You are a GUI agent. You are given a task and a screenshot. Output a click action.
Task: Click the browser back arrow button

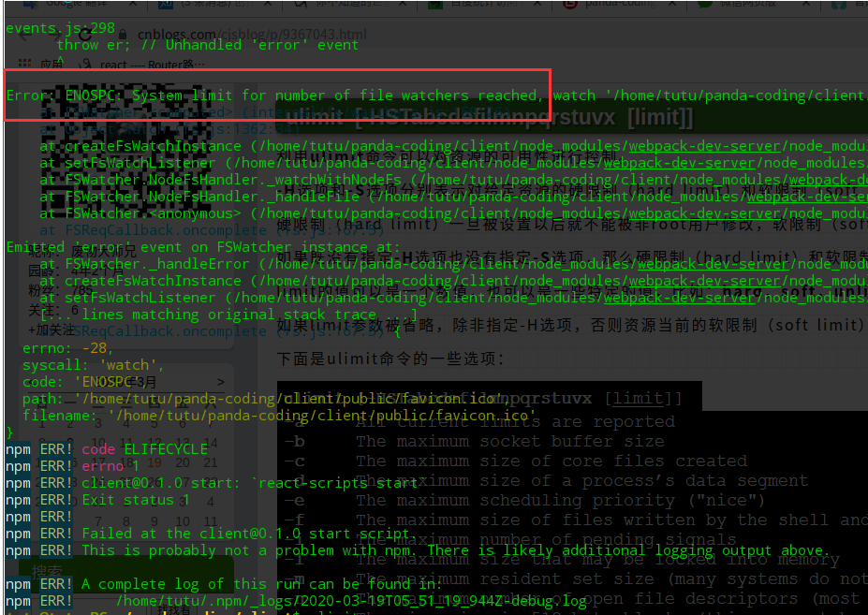pos(24,36)
